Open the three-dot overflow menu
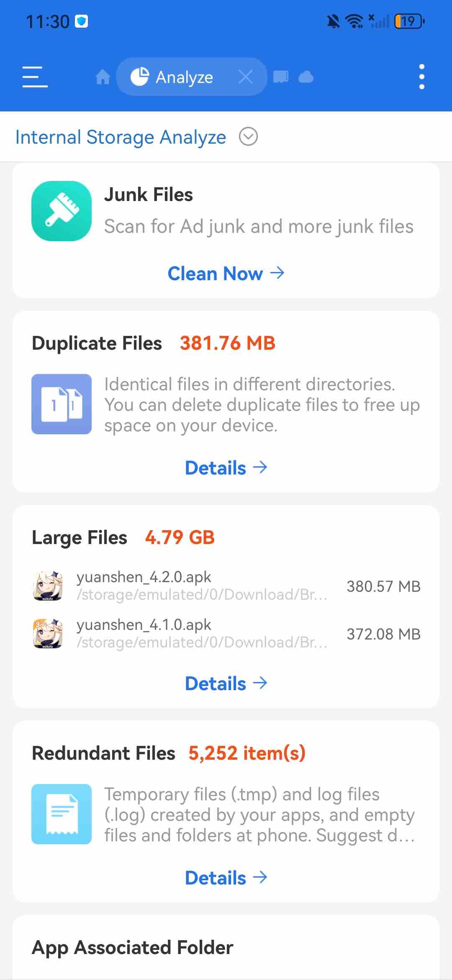 point(422,77)
